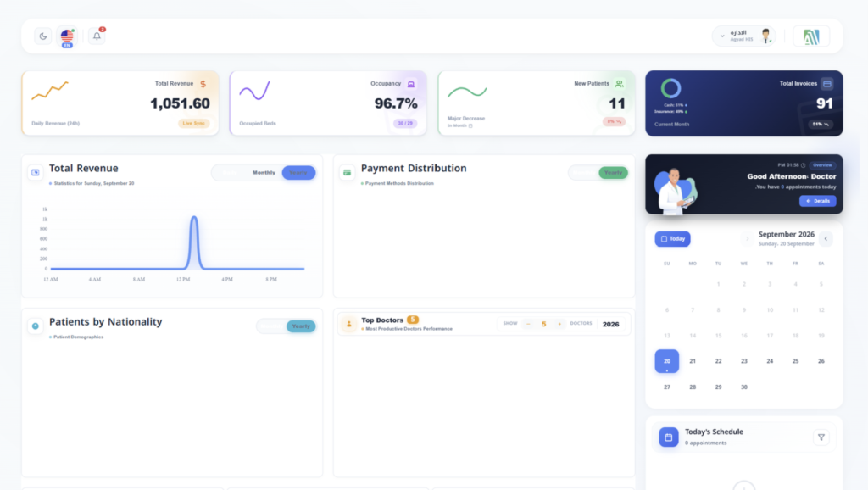Increase shown doctors with the plus button
Image resolution: width=868 pixels, height=490 pixels.
(559, 324)
